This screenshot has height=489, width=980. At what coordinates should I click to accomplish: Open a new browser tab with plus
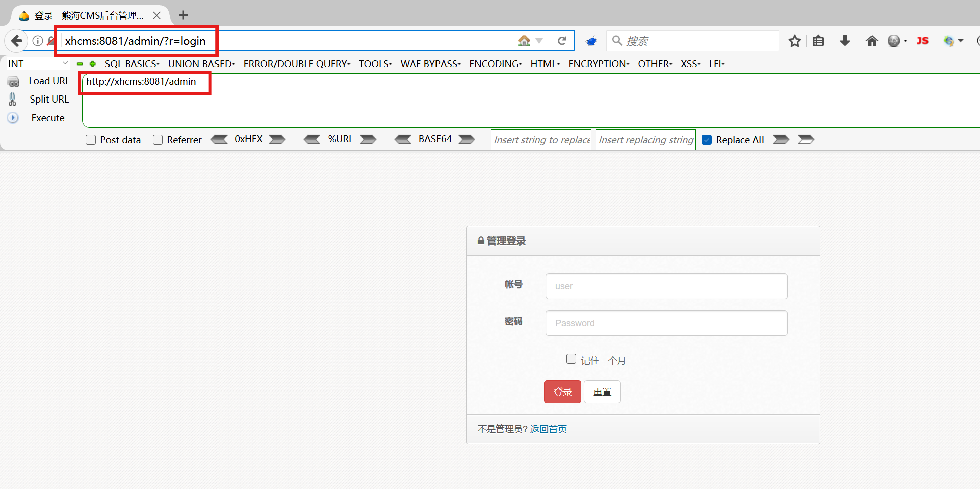point(183,15)
